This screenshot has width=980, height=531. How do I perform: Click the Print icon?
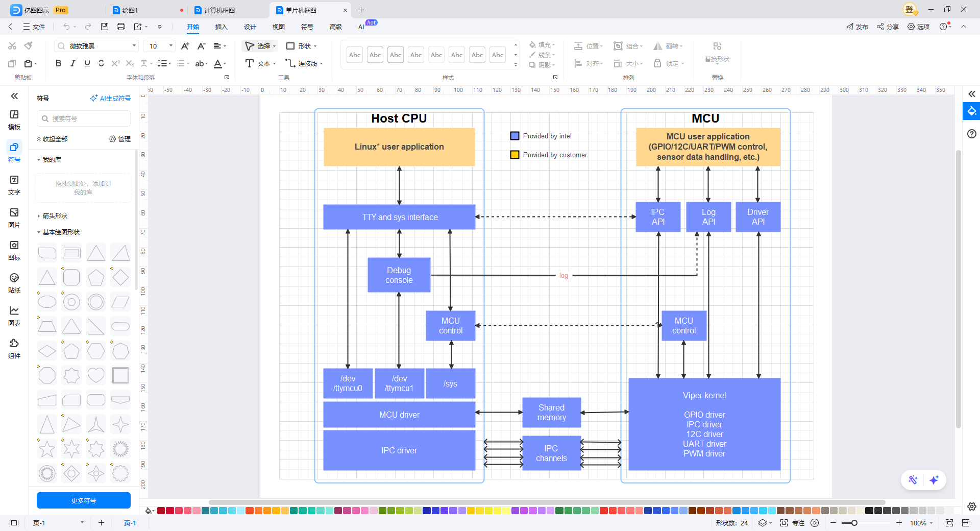(121, 27)
